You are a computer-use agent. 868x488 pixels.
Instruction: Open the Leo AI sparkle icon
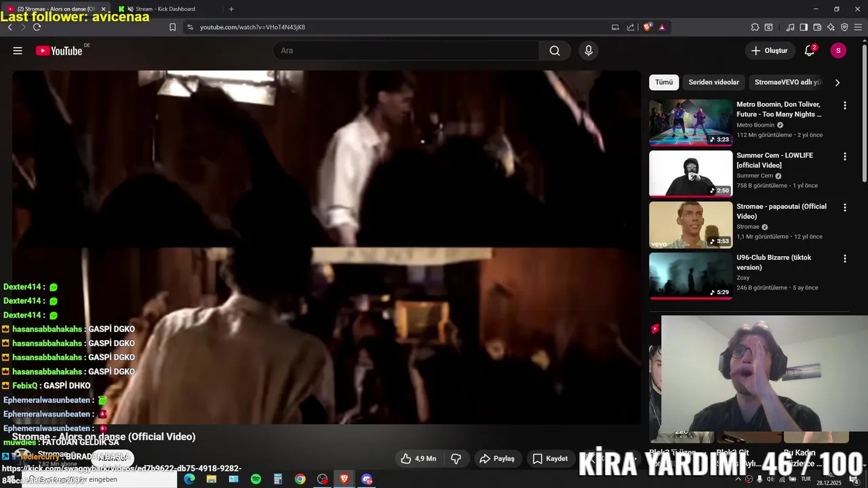[x=831, y=27]
